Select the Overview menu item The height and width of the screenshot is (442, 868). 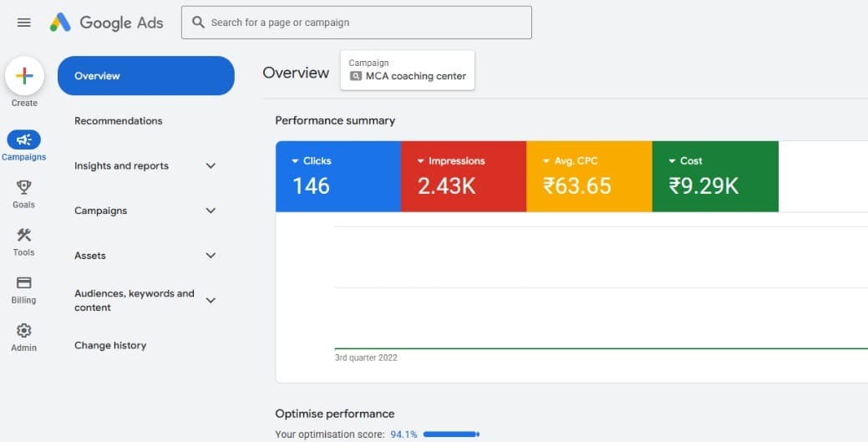[145, 76]
